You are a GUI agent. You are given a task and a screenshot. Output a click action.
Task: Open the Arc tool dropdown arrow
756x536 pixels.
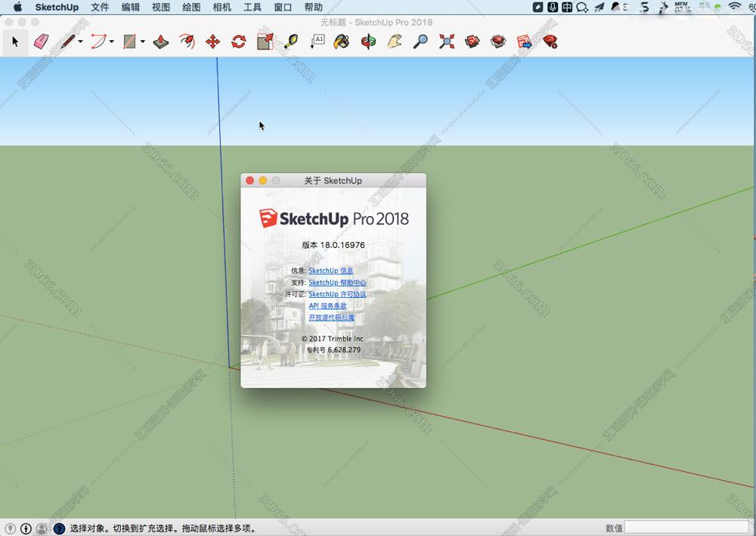(112, 42)
